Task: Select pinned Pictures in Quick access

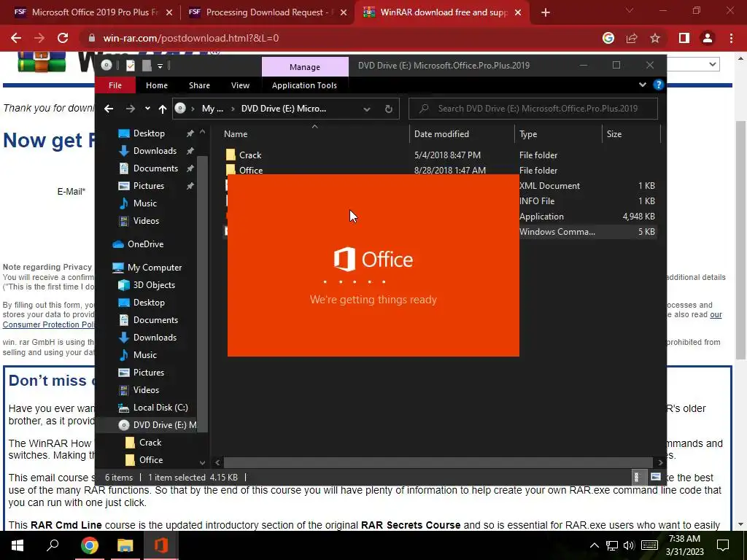Action: 149,186
